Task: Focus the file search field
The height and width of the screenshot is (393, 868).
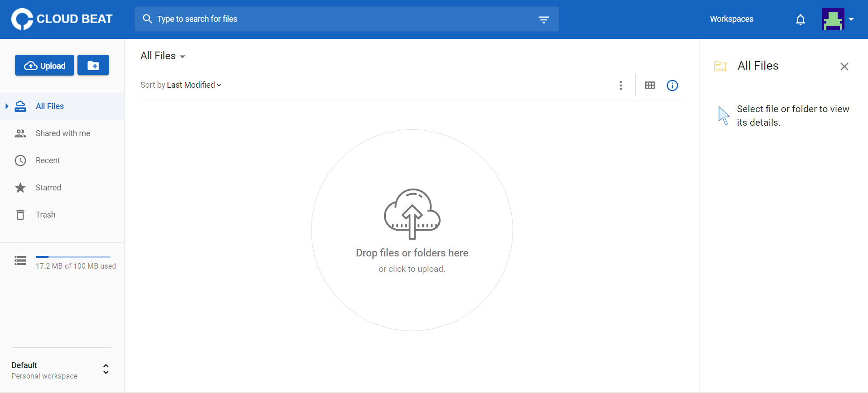Action: click(x=347, y=19)
